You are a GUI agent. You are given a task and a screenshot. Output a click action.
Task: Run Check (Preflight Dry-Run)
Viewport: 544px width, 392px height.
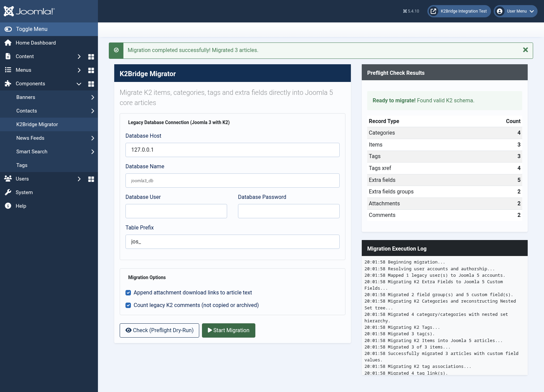(x=159, y=330)
